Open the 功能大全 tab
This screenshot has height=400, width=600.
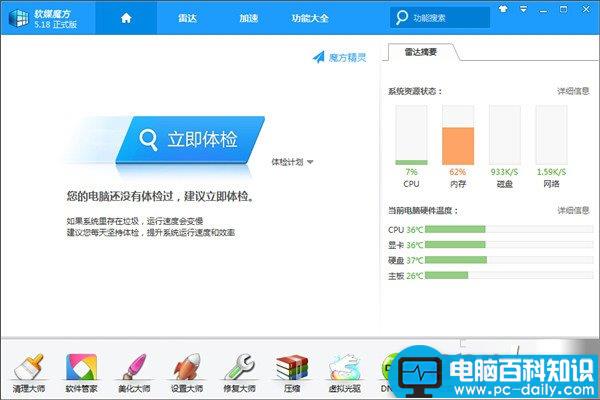pyautogui.click(x=310, y=18)
